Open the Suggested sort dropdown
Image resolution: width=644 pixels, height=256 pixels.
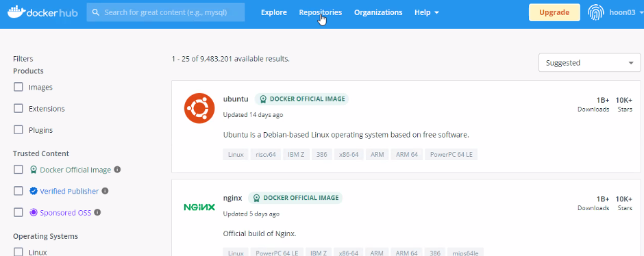tap(589, 63)
